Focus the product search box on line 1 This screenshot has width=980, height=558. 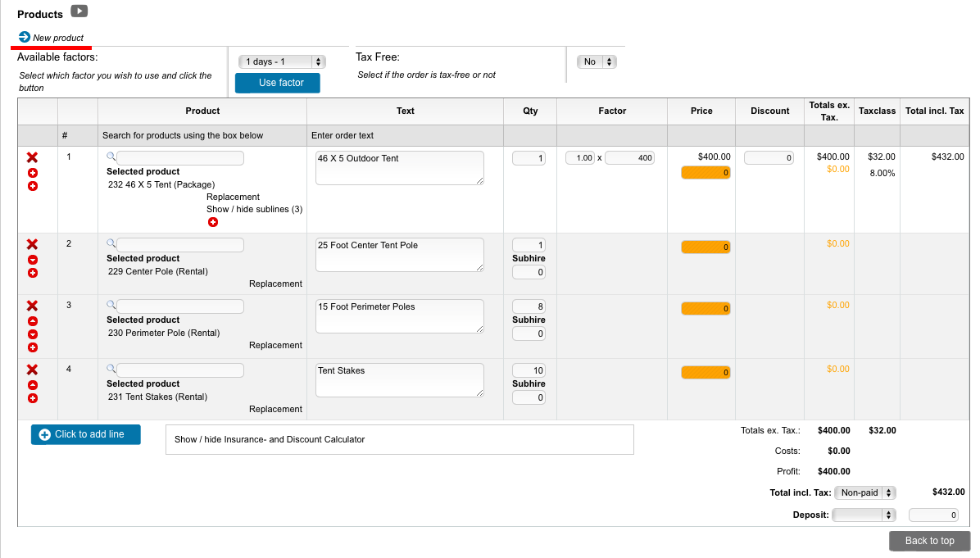[x=180, y=158]
